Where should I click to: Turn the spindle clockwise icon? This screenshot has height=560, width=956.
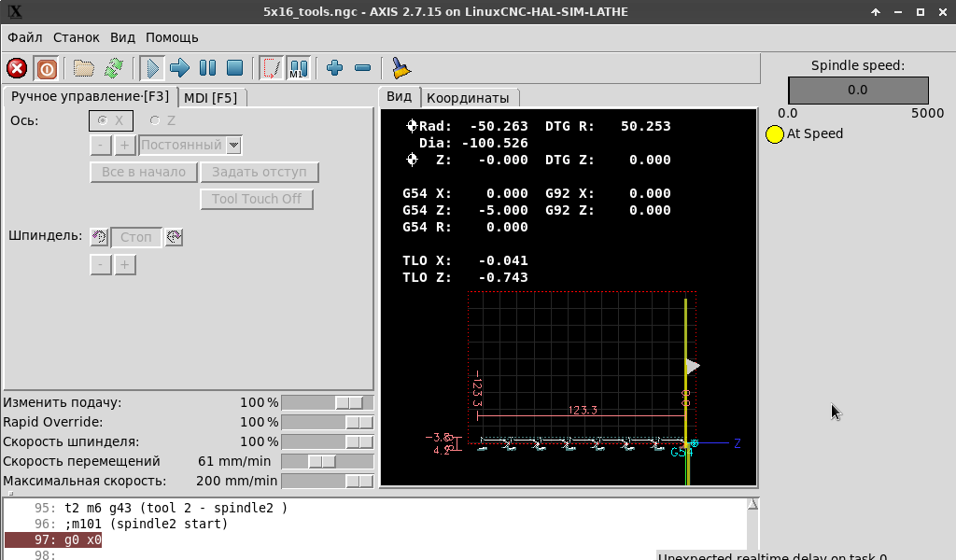pos(174,236)
